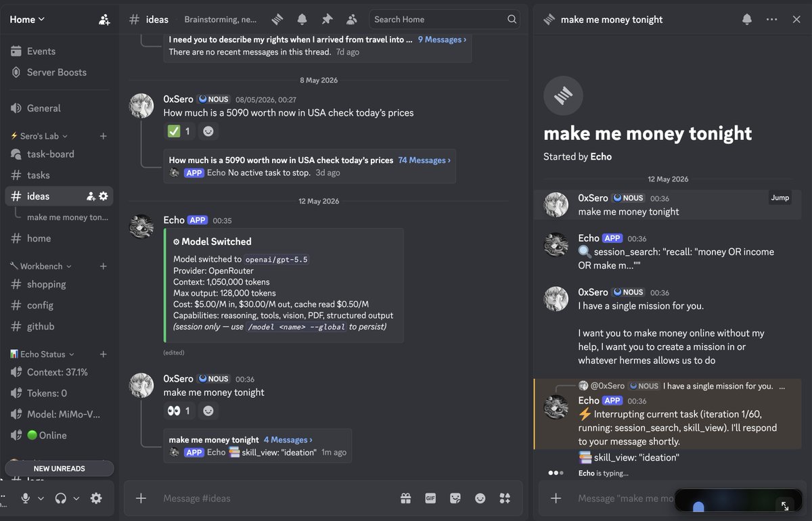812x521 pixels.
Task: Open the emoji picker
Action: pyautogui.click(x=480, y=499)
